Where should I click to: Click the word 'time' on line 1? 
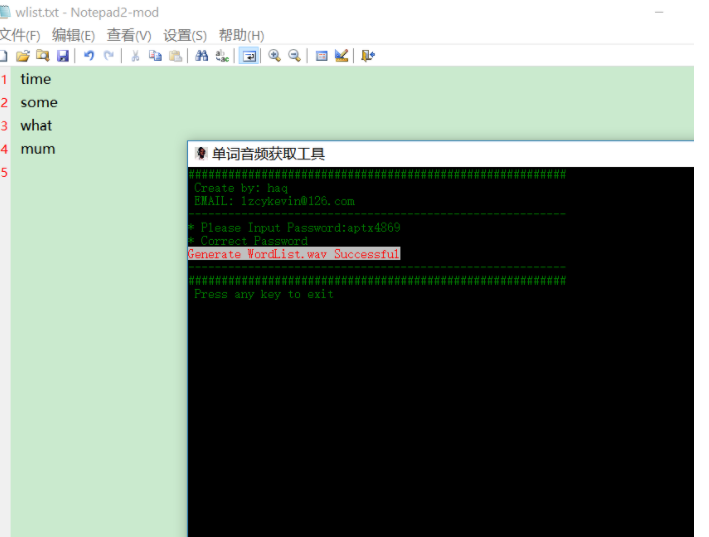(36, 79)
